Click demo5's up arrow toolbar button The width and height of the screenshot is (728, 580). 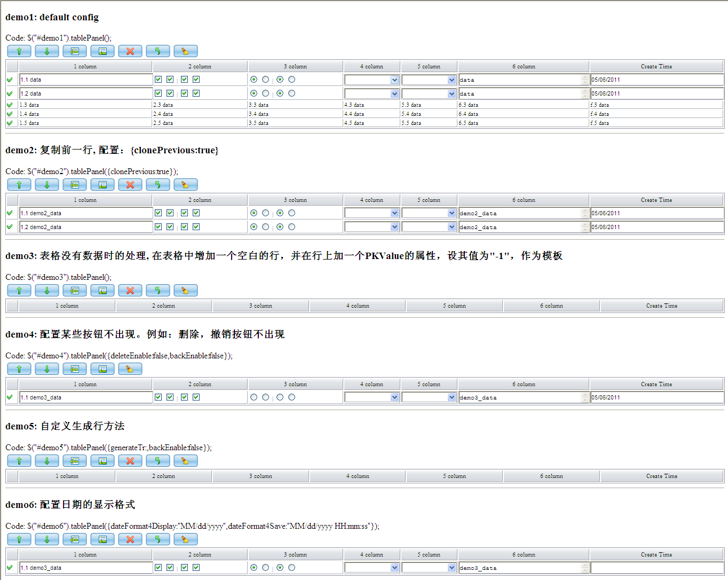(19, 461)
